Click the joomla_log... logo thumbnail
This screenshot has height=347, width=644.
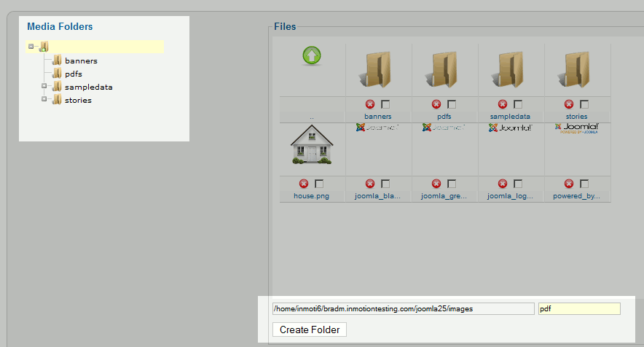(x=510, y=128)
